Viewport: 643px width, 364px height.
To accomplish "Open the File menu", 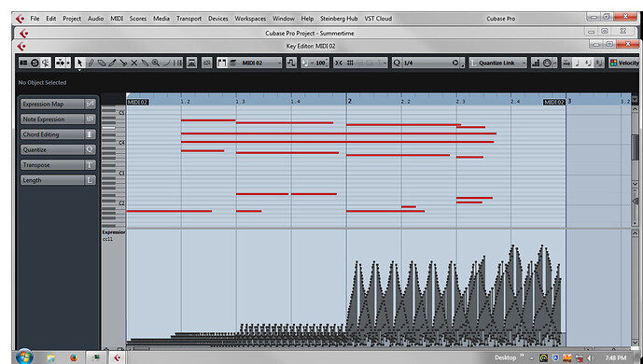I will [x=35, y=19].
